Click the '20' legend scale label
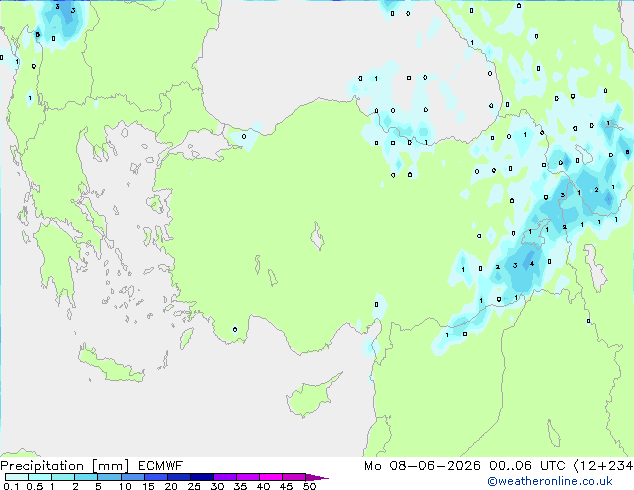Viewport: 634px width, 490px height. pos(171,486)
